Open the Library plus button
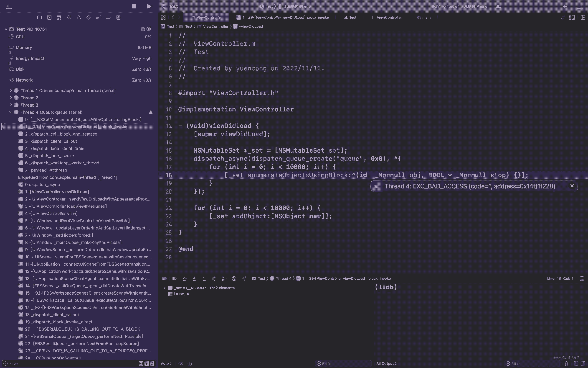This screenshot has width=588, height=368. (565, 6)
